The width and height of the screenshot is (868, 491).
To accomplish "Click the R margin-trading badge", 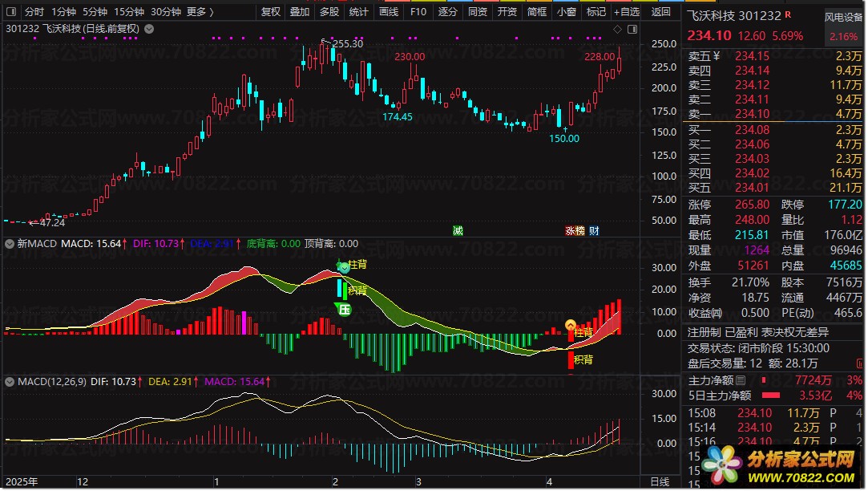I will point(788,14).
